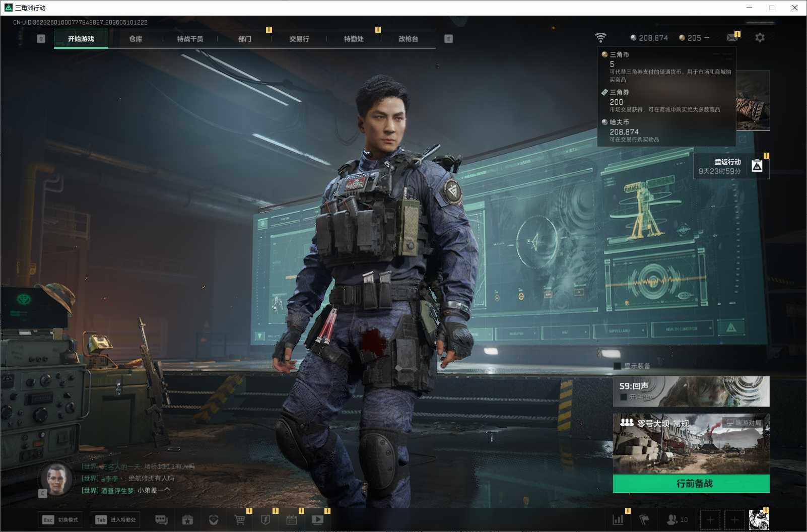This screenshot has height=532, width=807.
Task: Open the 改枪台 tab
Action: pos(408,39)
